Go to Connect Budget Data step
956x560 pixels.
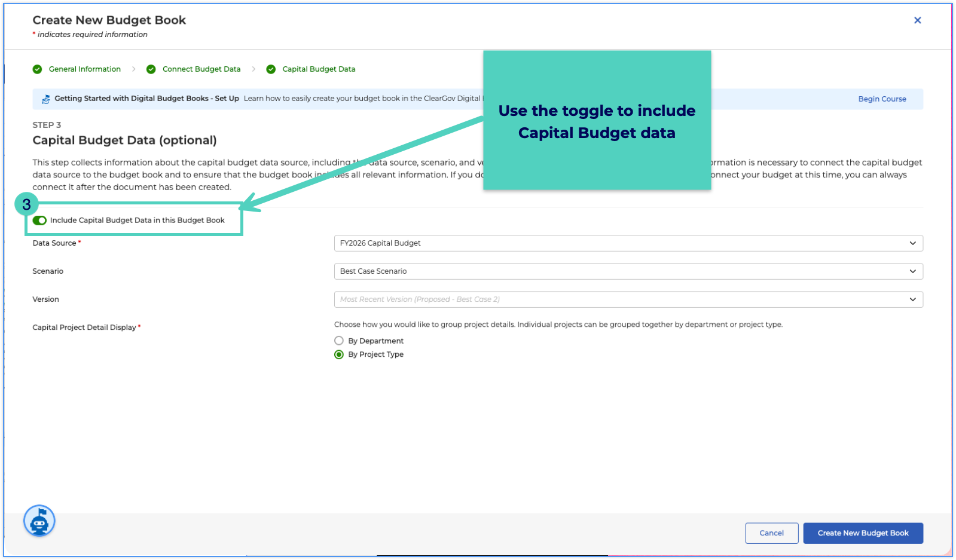point(201,69)
